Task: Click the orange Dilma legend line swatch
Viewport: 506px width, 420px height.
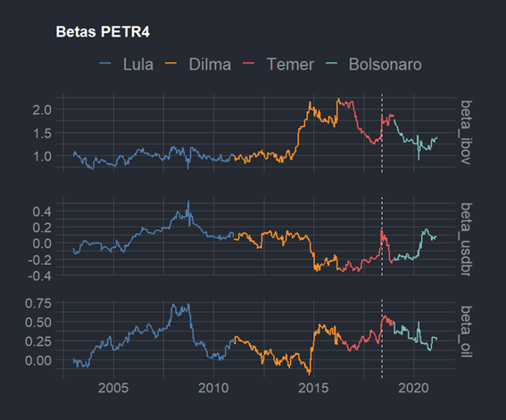Action: point(170,63)
